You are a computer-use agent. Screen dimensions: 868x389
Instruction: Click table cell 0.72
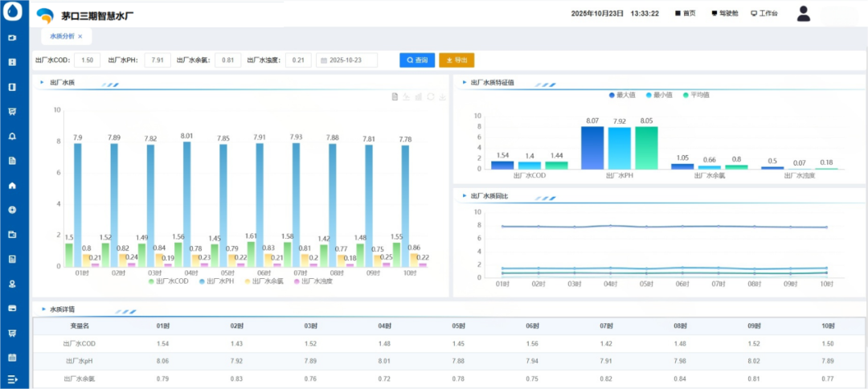(384, 379)
